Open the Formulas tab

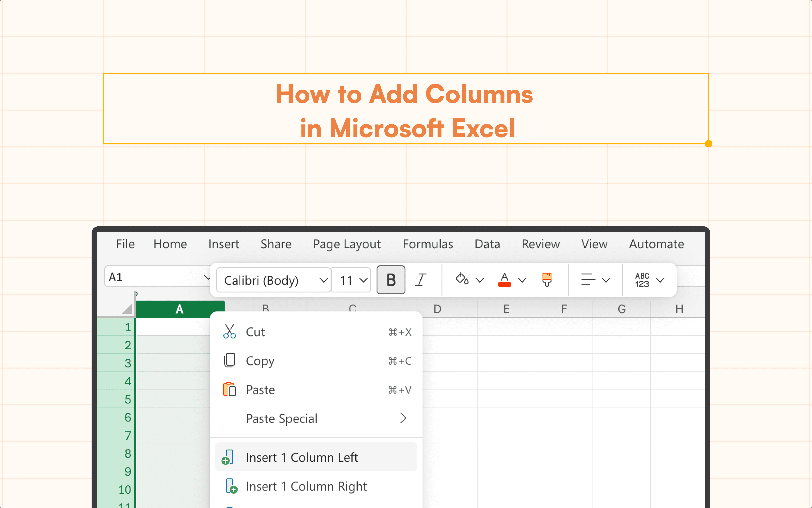428,244
